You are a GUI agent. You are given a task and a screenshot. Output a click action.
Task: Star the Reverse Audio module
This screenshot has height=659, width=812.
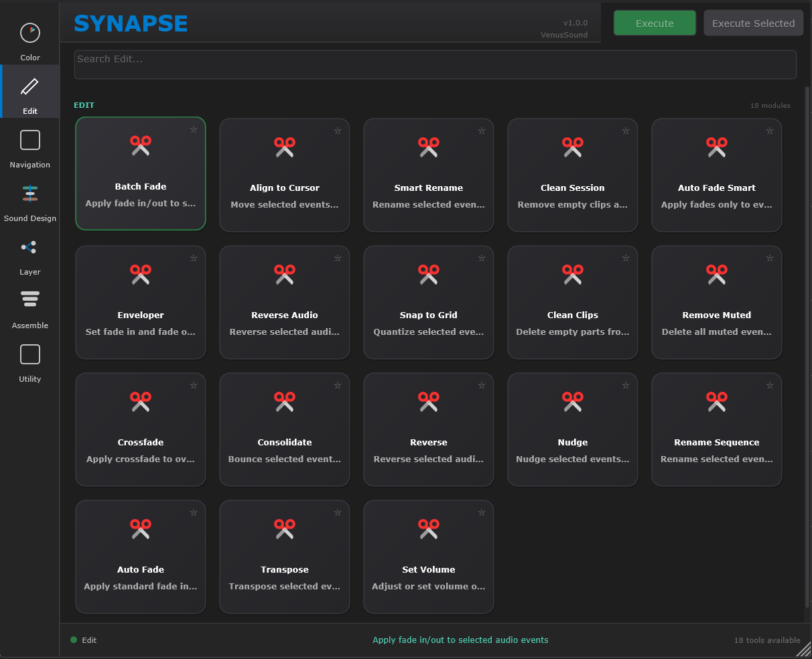pos(338,259)
